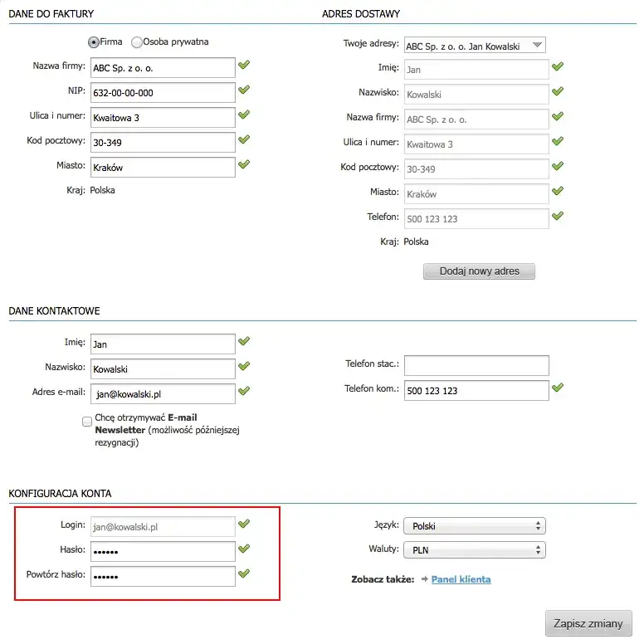This screenshot has height=644, width=644.
Task: Click the arrow icon before Panel klienta
Action: click(424, 579)
